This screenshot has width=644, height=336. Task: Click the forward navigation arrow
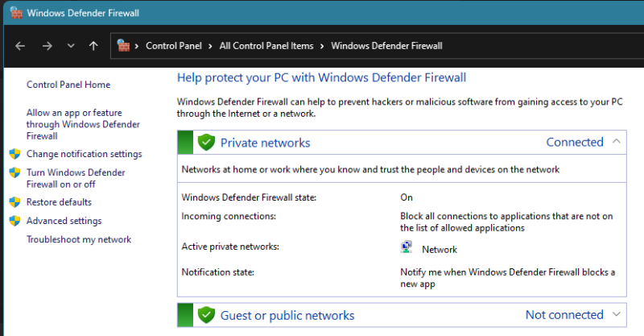(47, 46)
